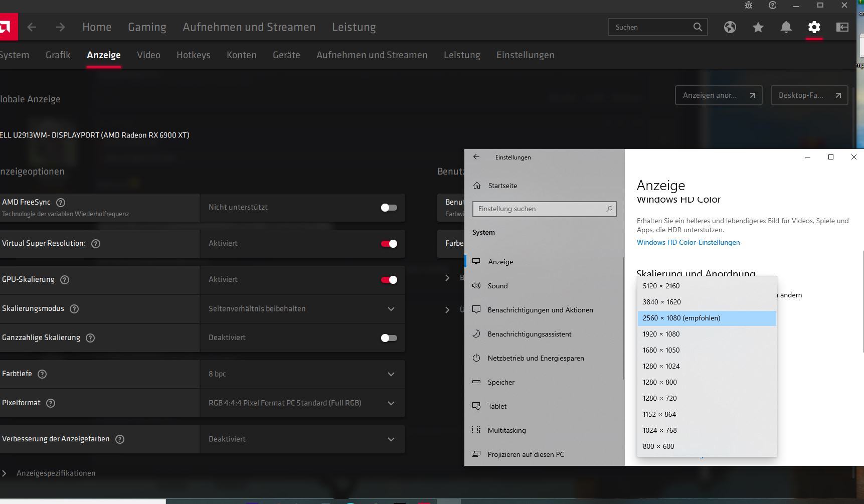This screenshot has height=504, width=864.
Task: Open the Windows HD Color-Einstellungen link
Action: click(x=688, y=242)
